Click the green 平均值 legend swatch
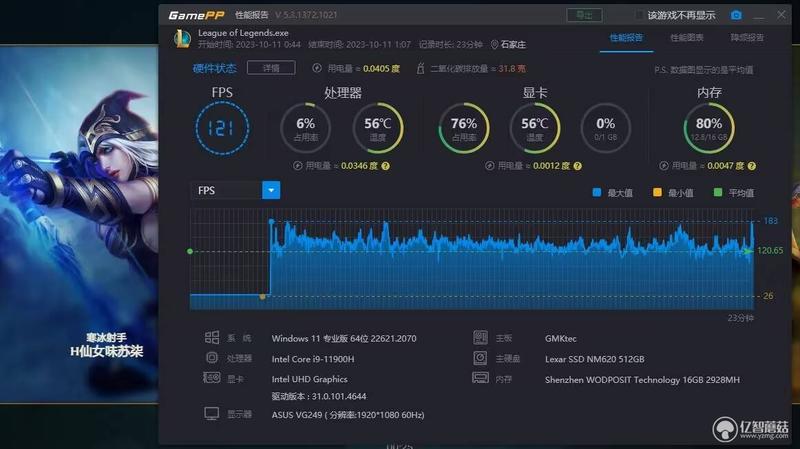Image resolution: width=800 pixels, height=449 pixels. [718, 192]
